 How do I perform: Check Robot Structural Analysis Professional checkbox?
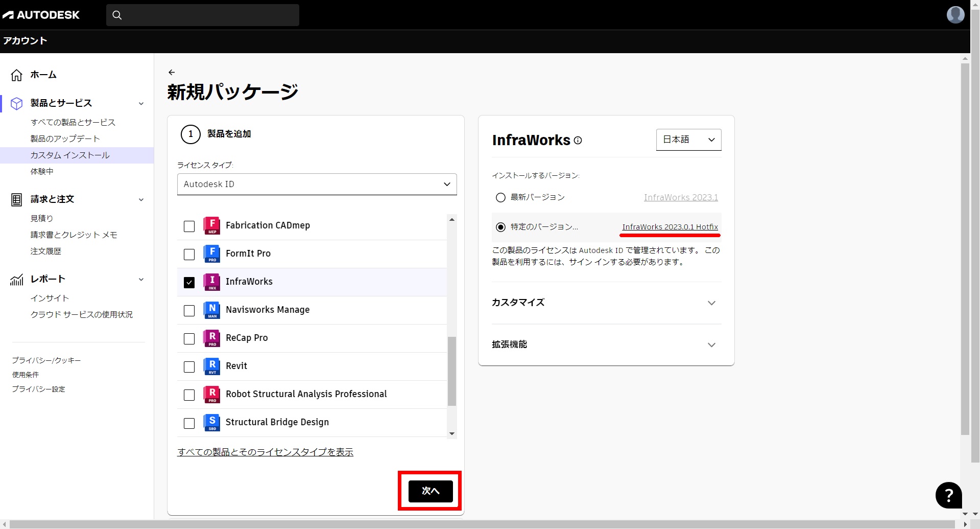[x=189, y=395]
